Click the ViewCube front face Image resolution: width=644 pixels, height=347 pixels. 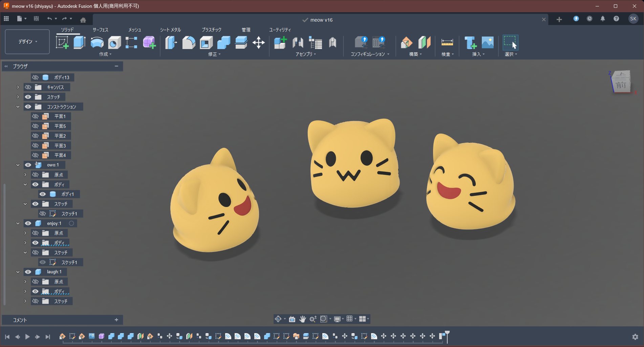[621, 85]
